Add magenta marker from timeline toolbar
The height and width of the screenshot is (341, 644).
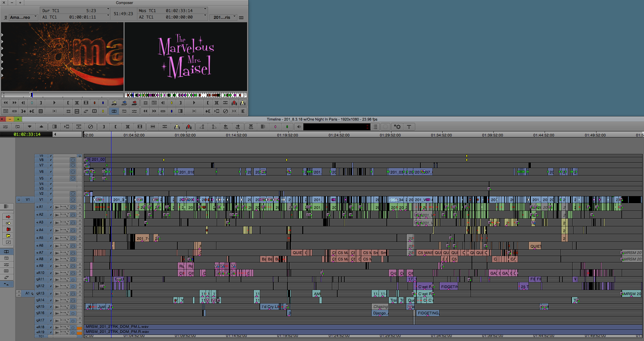coord(275,127)
